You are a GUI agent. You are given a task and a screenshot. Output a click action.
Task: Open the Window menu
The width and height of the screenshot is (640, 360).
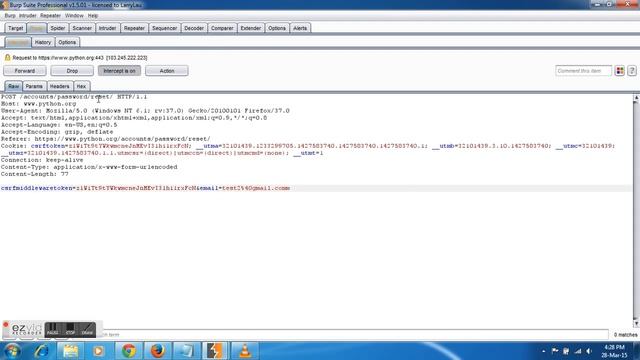[x=74, y=16]
